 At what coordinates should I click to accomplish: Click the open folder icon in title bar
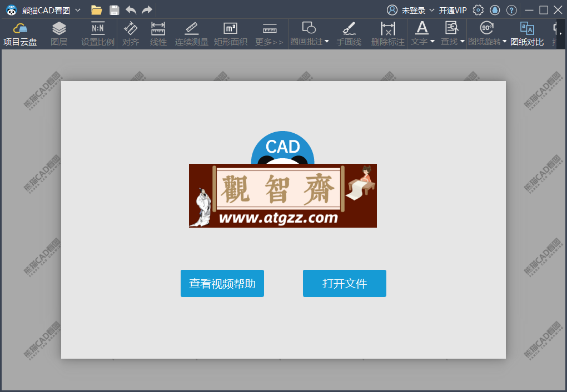97,10
